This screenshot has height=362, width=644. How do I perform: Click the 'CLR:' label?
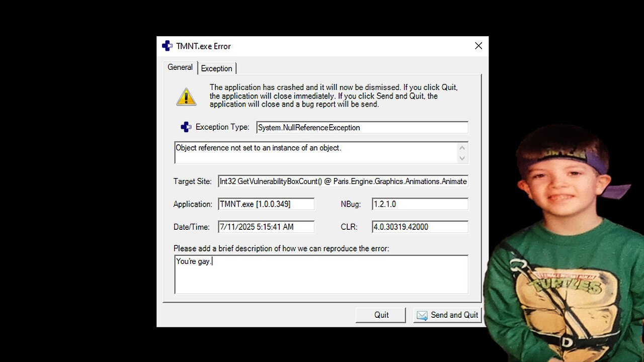[349, 227]
